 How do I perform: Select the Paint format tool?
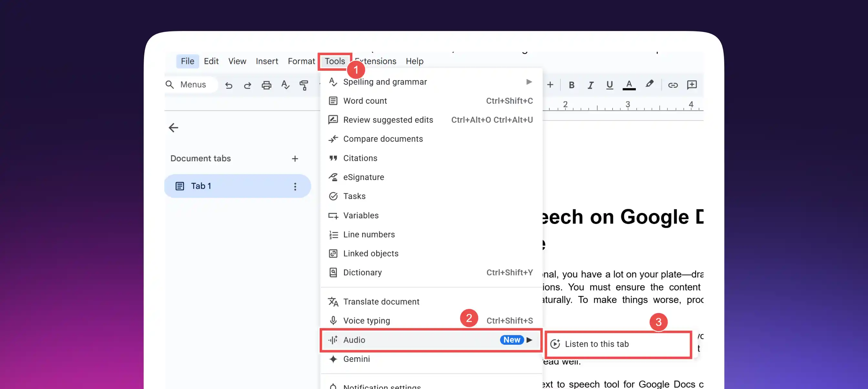(304, 85)
